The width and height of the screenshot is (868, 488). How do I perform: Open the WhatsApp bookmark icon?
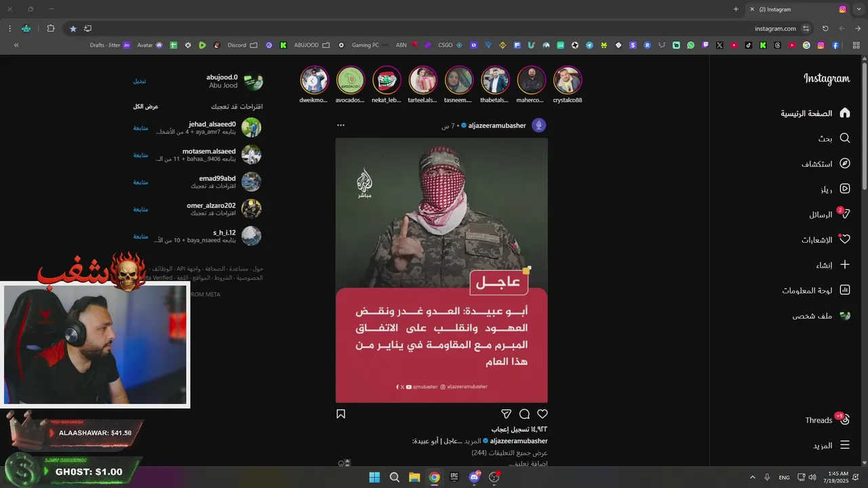click(x=690, y=45)
